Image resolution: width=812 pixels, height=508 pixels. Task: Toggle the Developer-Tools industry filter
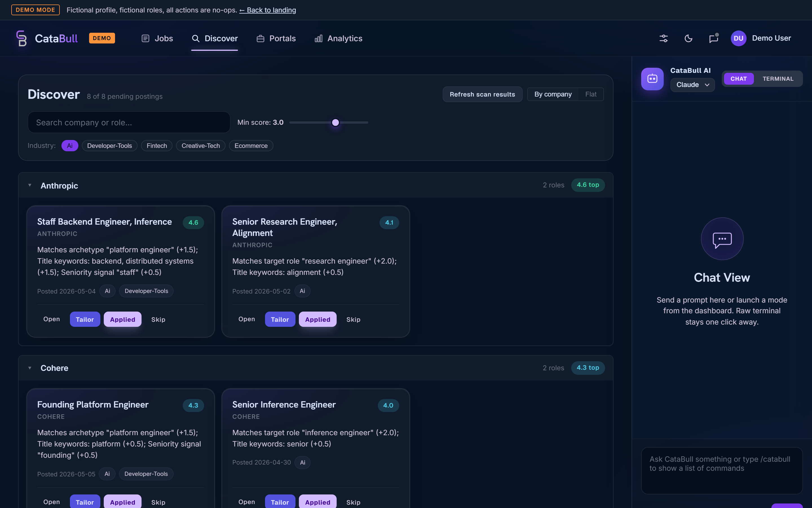(109, 145)
